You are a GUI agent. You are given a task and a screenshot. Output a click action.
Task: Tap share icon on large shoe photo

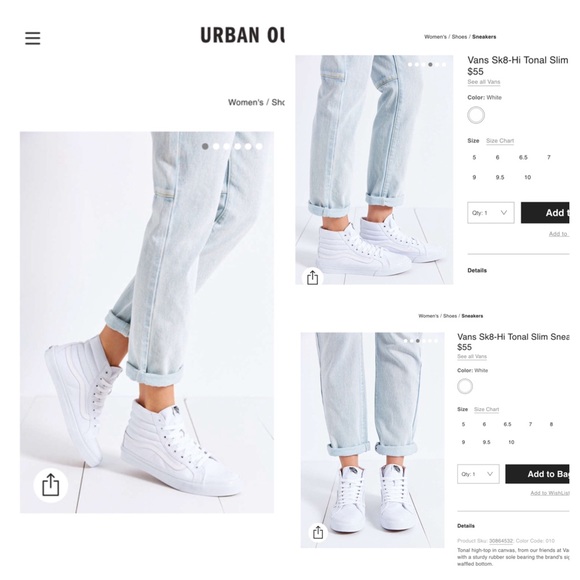(x=51, y=485)
